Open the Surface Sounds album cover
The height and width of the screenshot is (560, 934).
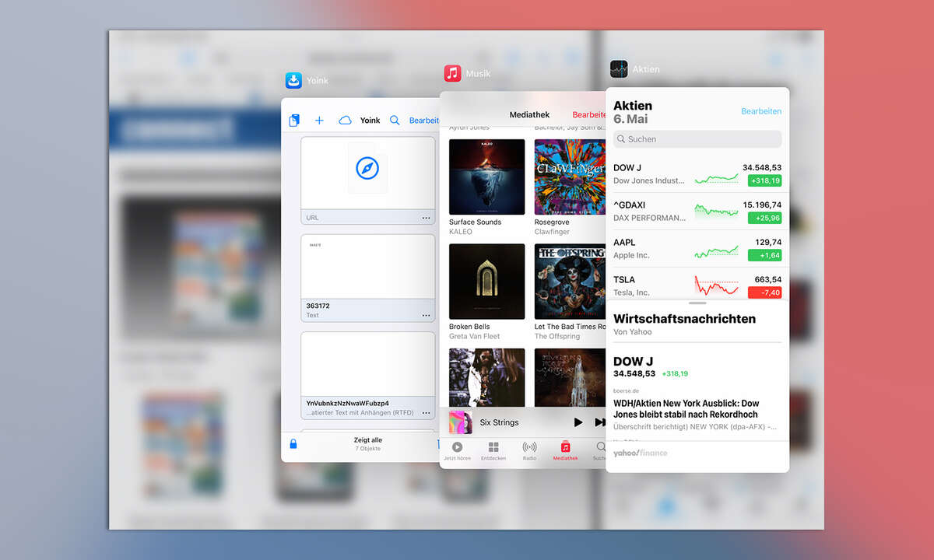pos(487,177)
